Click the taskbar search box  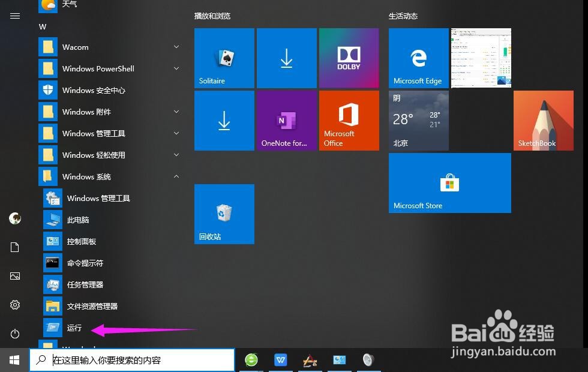pyautogui.click(x=132, y=361)
